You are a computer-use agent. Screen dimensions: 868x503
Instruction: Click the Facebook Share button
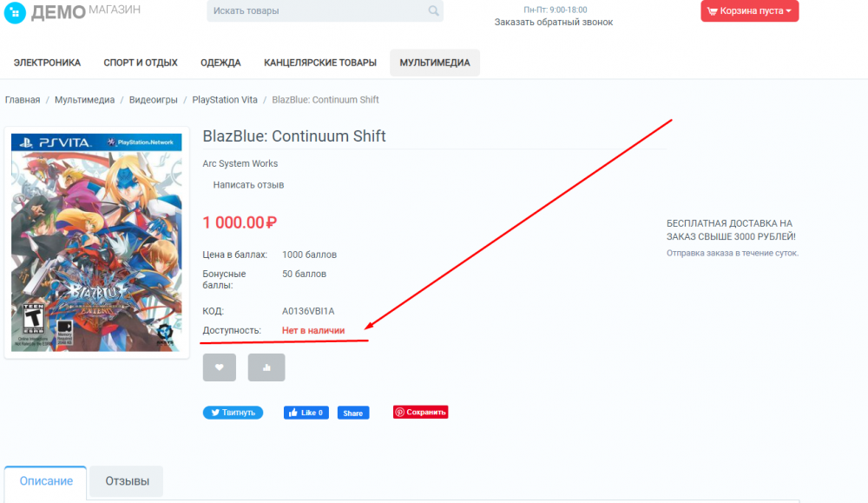[352, 413]
